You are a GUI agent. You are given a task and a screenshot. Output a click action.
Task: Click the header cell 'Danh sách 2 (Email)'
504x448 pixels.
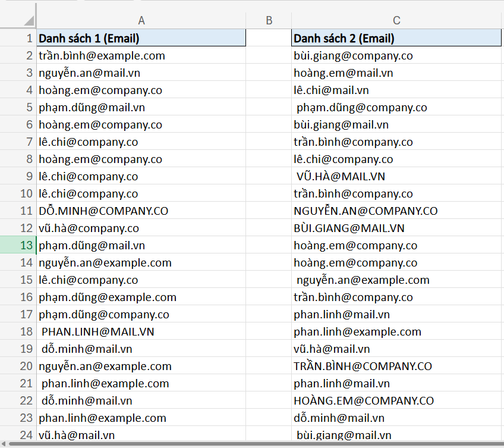[396, 37]
